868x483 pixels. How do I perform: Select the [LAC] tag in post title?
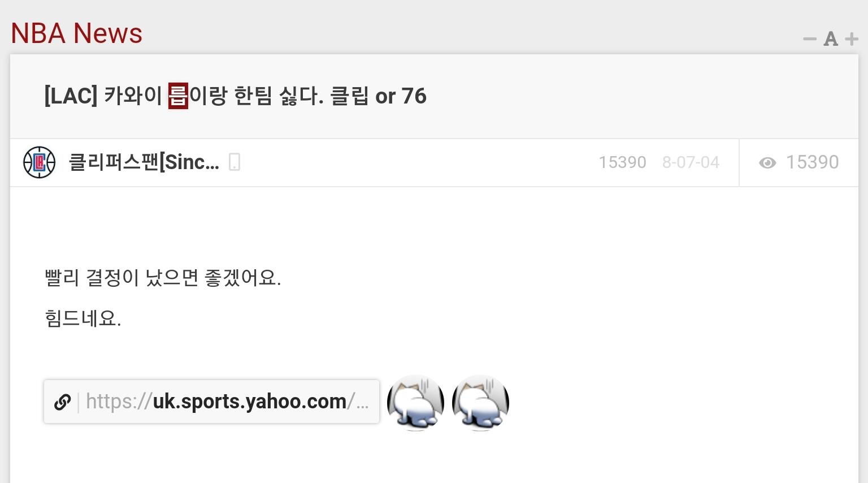pos(71,96)
